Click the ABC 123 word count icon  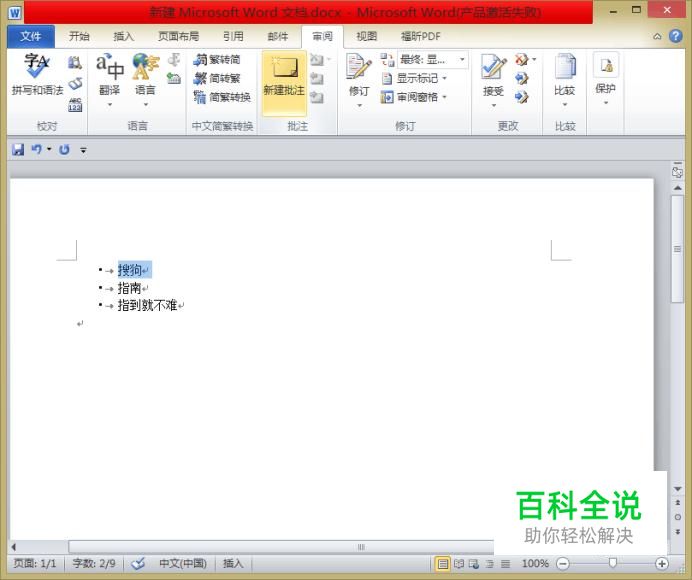pyautogui.click(x=75, y=105)
